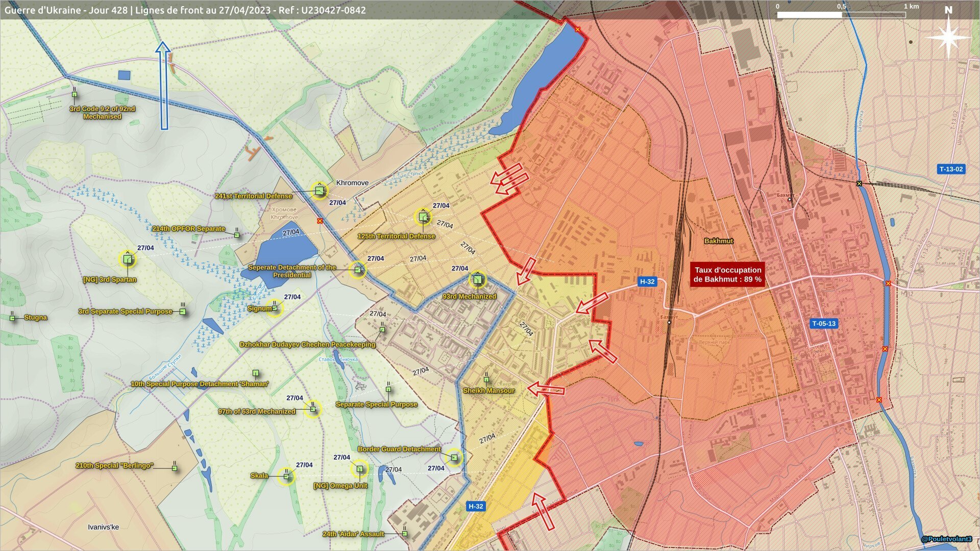The height and width of the screenshot is (551, 980).
Task: Click the H-32 road badge near railway
Action: point(647,282)
